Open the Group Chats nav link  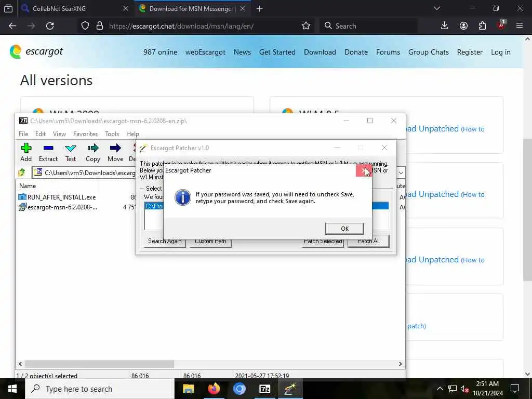(x=428, y=52)
